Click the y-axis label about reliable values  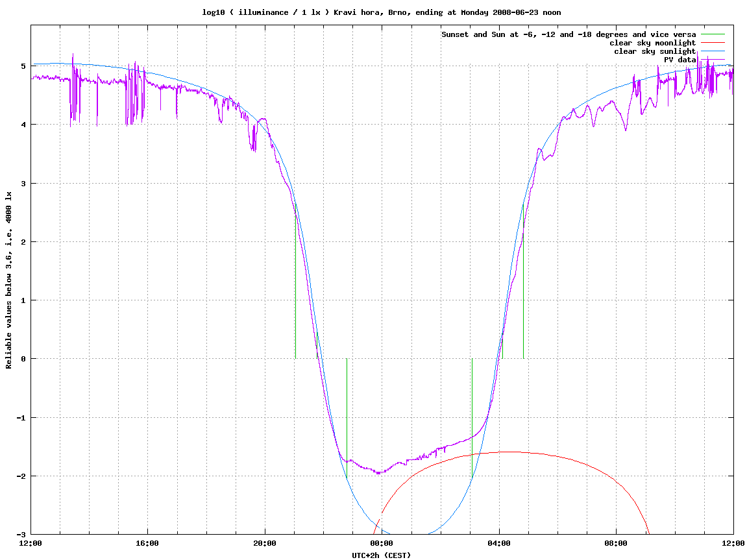pos(8,280)
